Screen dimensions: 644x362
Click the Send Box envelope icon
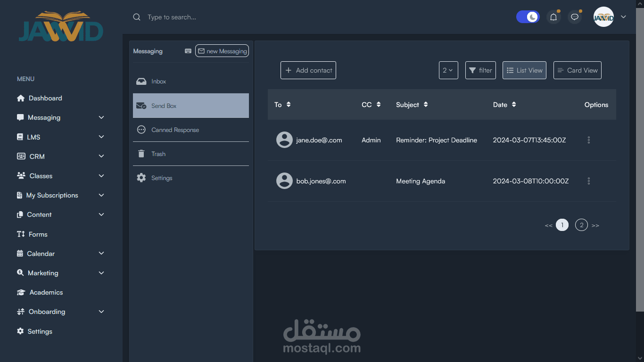click(141, 106)
